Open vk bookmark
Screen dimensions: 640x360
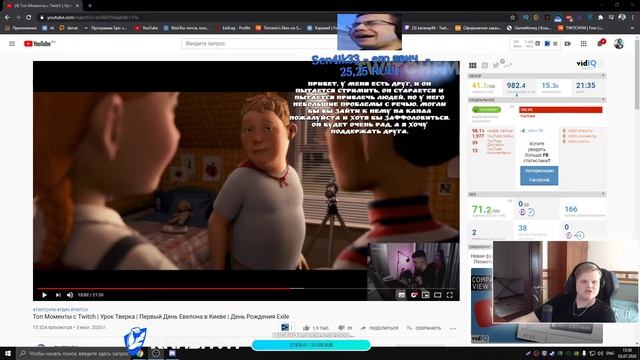(49, 28)
